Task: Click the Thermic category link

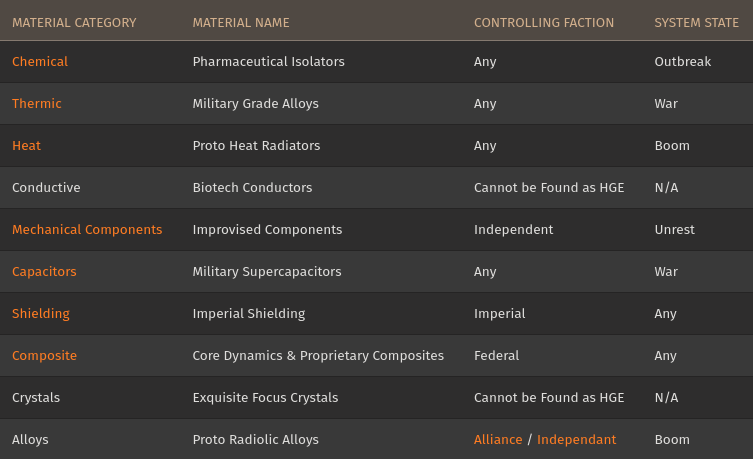Action: (x=37, y=104)
